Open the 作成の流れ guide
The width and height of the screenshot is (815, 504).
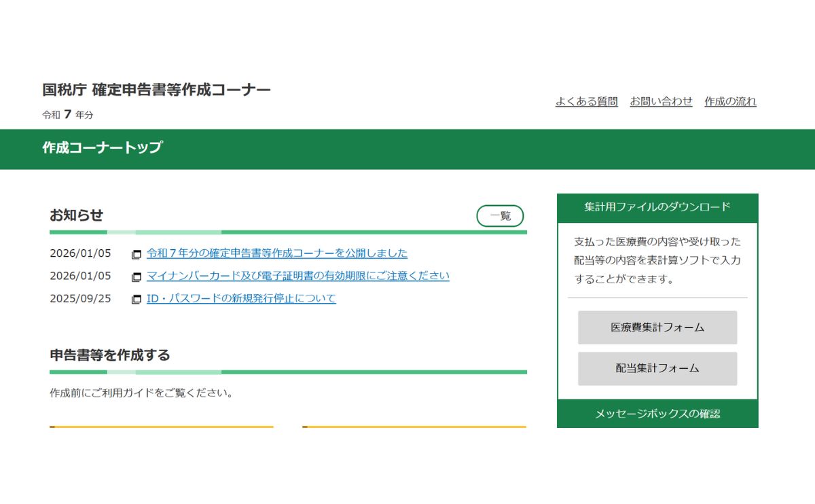pos(729,101)
